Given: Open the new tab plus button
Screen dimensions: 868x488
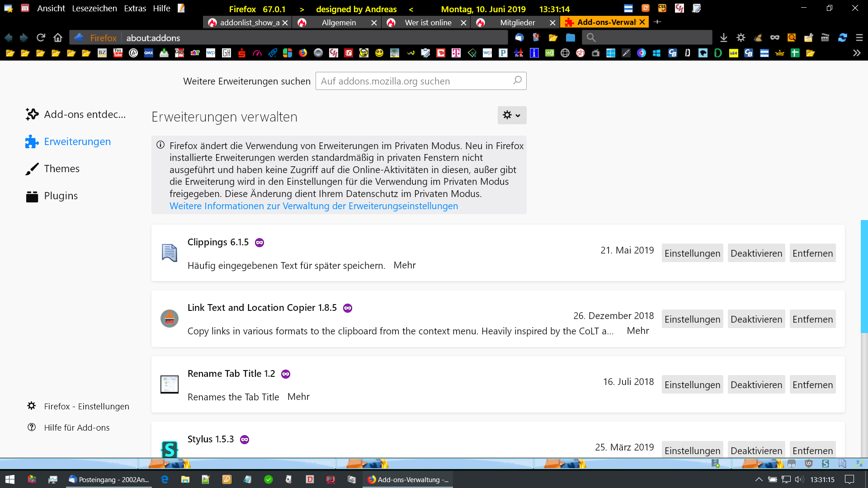Looking at the screenshot, I should (657, 22).
